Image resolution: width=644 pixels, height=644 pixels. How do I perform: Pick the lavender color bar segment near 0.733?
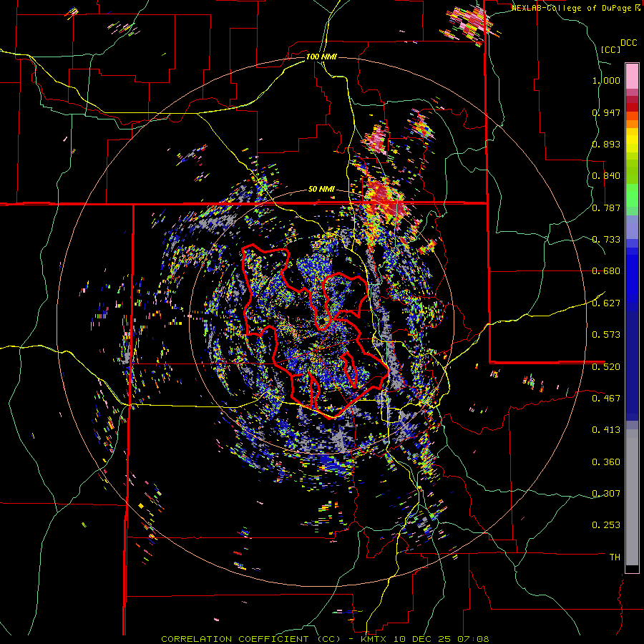632,227
